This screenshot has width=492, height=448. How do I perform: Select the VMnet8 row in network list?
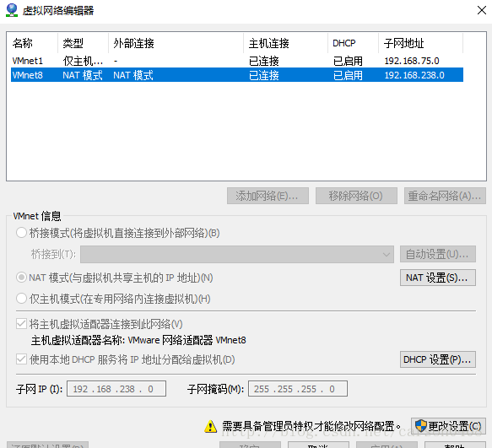pyautogui.click(x=237, y=75)
